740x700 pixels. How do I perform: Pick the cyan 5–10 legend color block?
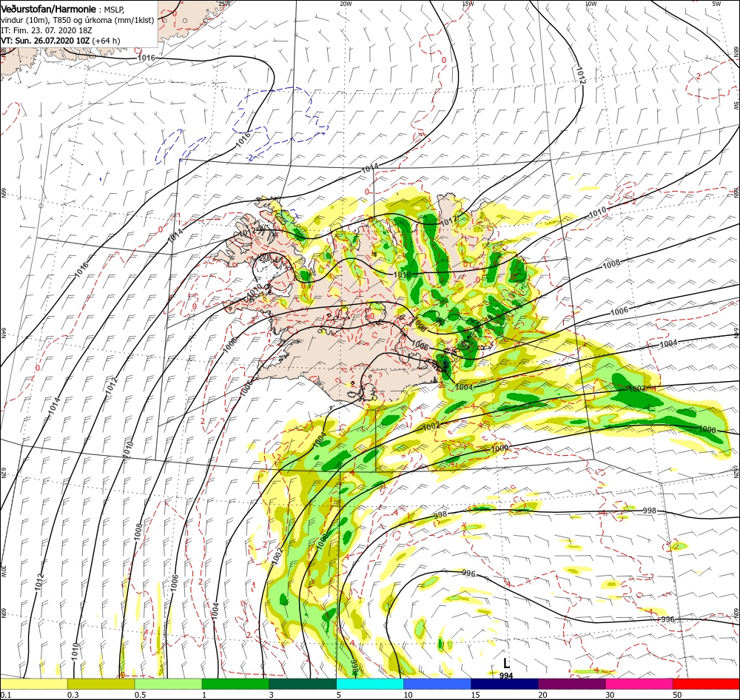(x=370, y=684)
